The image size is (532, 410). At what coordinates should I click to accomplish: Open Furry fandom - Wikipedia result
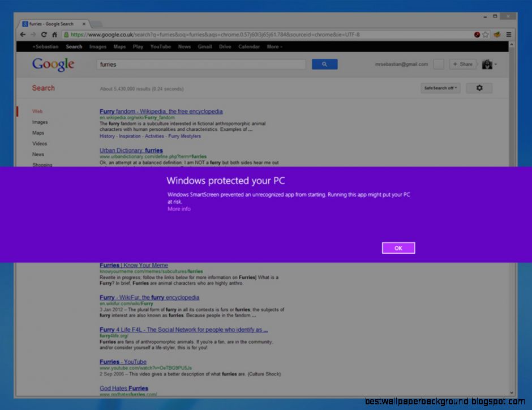161,112
